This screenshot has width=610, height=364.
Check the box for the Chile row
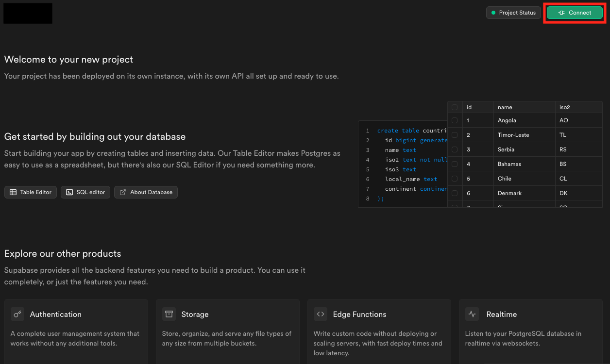pyautogui.click(x=455, y=179)
